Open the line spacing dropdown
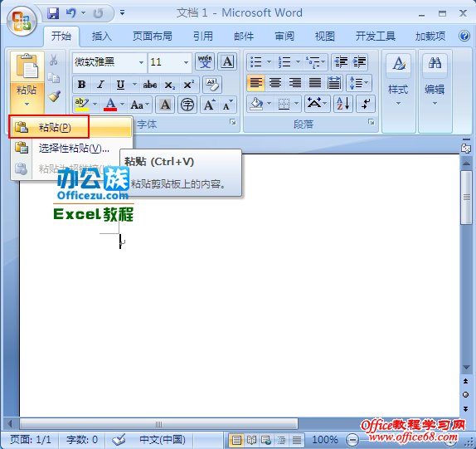Image resolution: width=476 pixels, height=449 pixels. point(359,83)
